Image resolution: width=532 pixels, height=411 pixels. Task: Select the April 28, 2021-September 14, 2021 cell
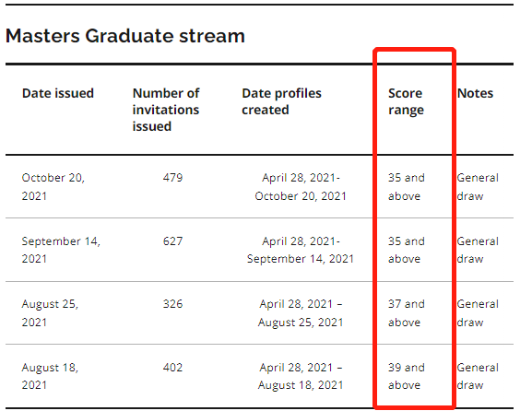tap(301, 250)
